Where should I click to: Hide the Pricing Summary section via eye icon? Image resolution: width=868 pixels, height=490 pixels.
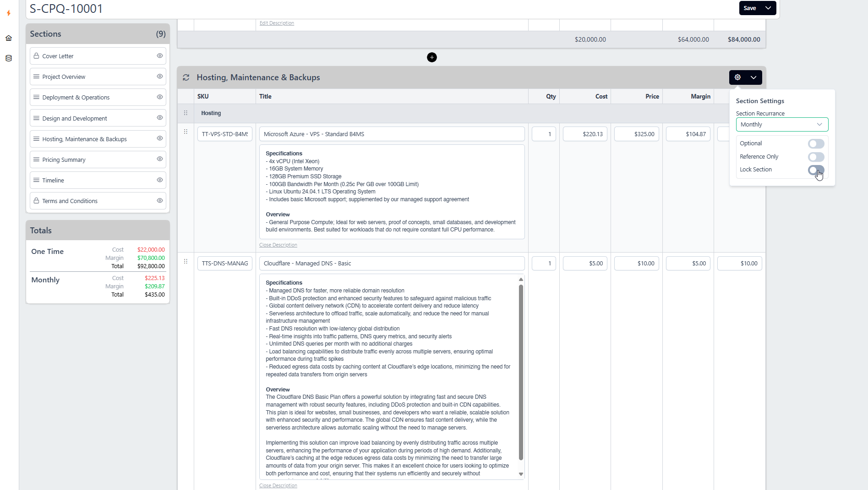pyautogui.click(x=160, y=159)
